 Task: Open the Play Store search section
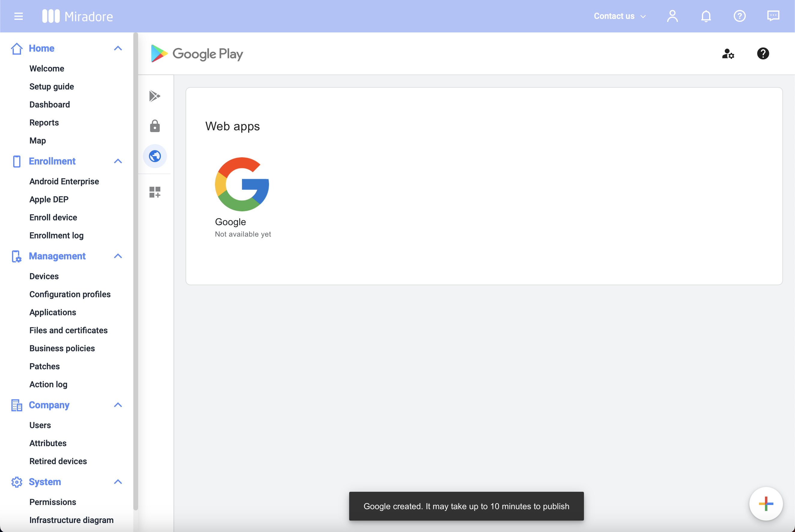[x=155, y=96]
